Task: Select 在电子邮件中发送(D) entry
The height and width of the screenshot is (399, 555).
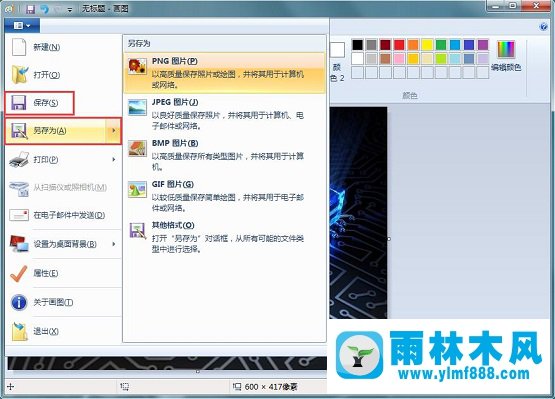Action: (x=63, y=215)
